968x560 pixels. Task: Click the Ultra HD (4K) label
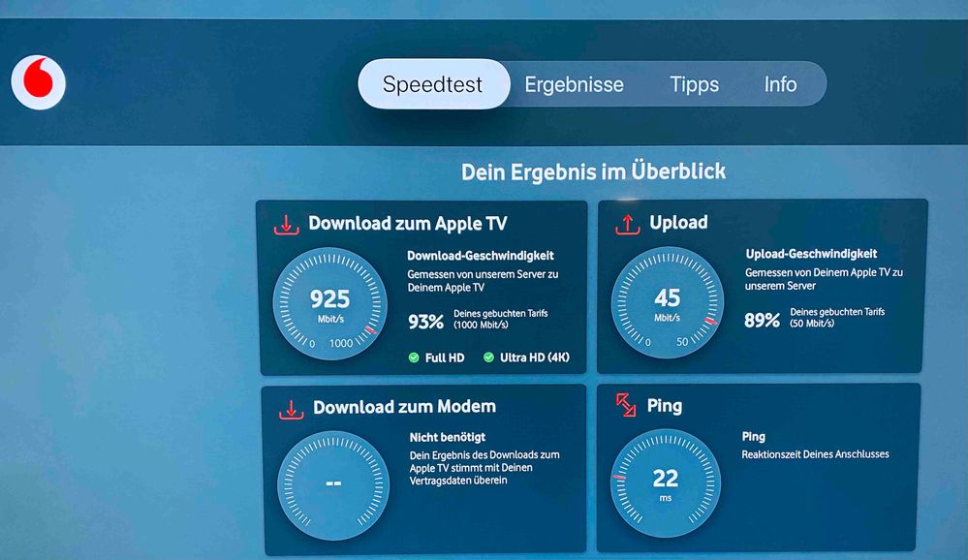[535, 357]
